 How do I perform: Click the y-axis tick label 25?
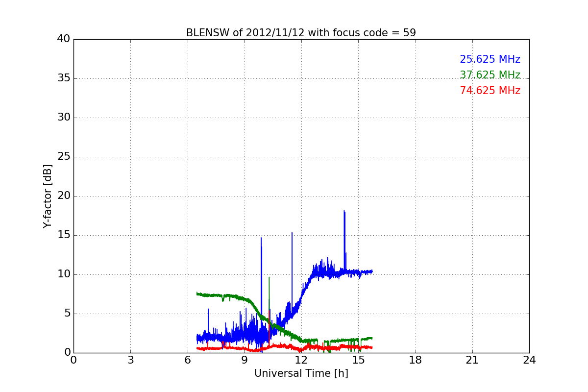[x=64, y=157]
